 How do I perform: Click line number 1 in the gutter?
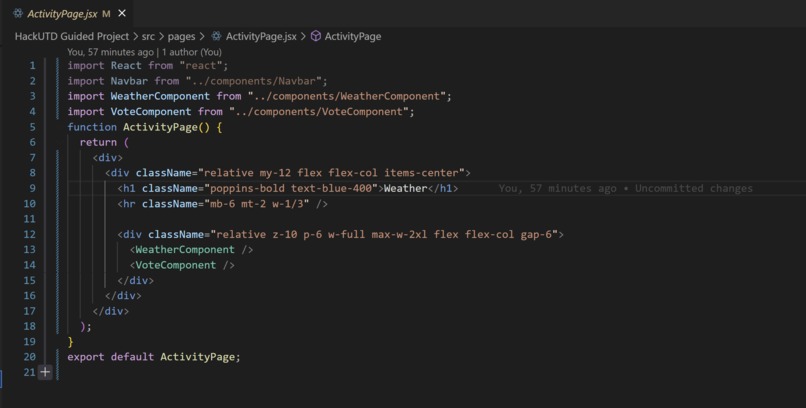32,66
